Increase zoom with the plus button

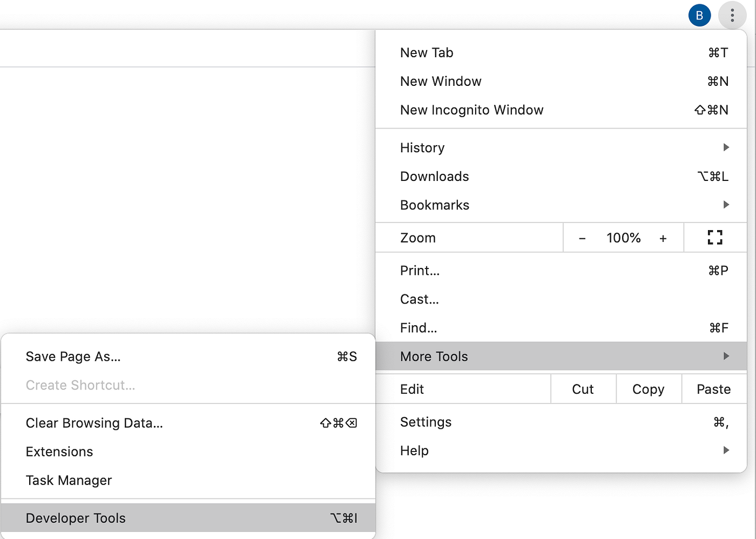point(663,238)
